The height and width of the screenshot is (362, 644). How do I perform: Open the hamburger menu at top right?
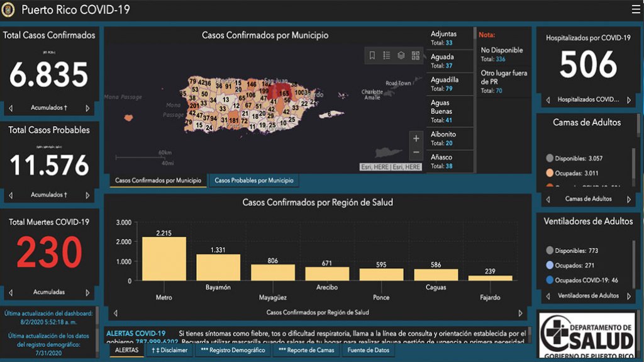[x=636, y=9]
